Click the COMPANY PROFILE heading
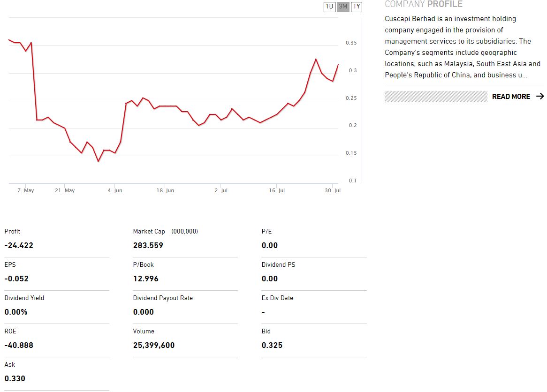The width and height of the screenshot is (547, 392). click(x=423, y=5)
